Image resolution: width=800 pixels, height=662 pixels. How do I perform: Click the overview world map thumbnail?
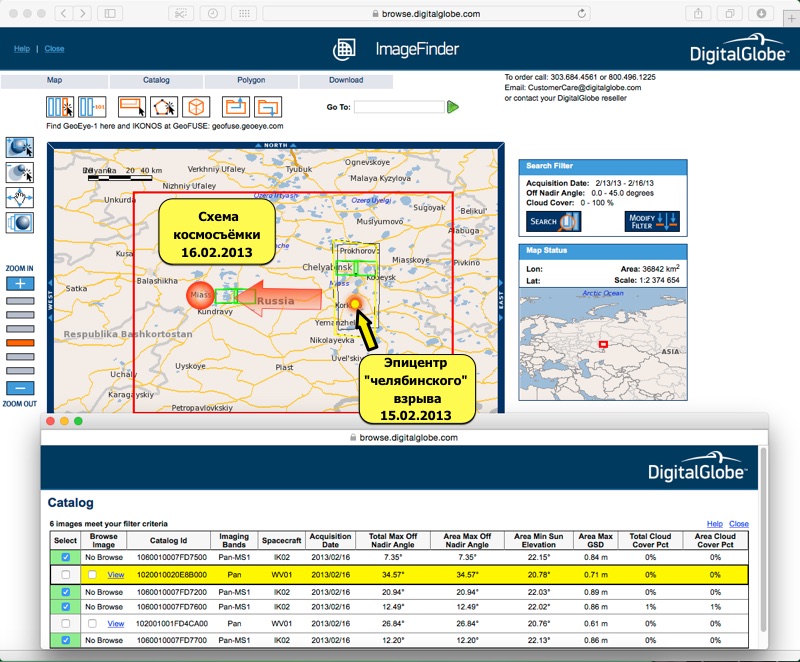603,344
